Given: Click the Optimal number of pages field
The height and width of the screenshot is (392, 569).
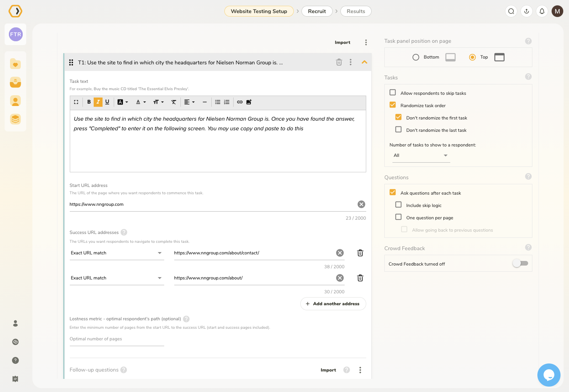Looking at the screenshot, I should tap(117, 339).
